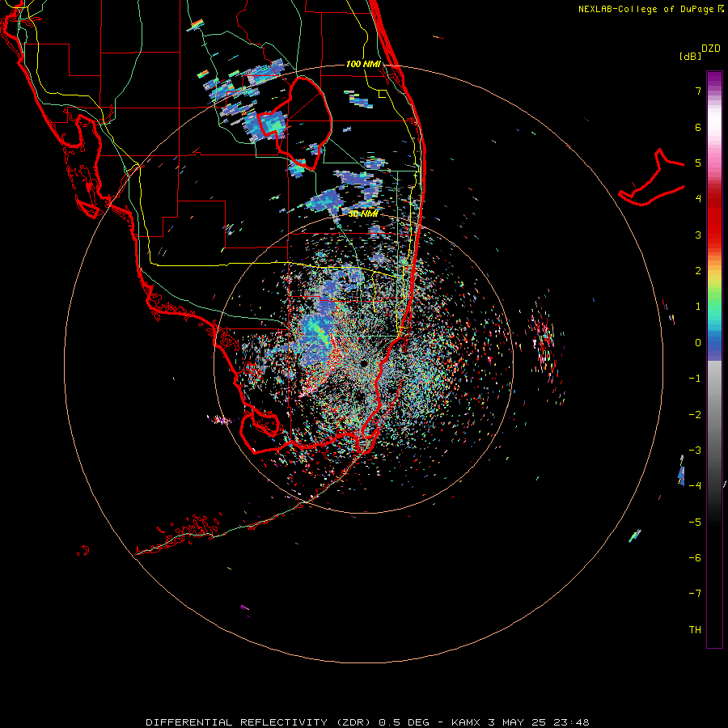Click the -5 value on the color scale
The height and width of the screenshot is (728, 728).
pyautogui.click(x=695, y=523)
